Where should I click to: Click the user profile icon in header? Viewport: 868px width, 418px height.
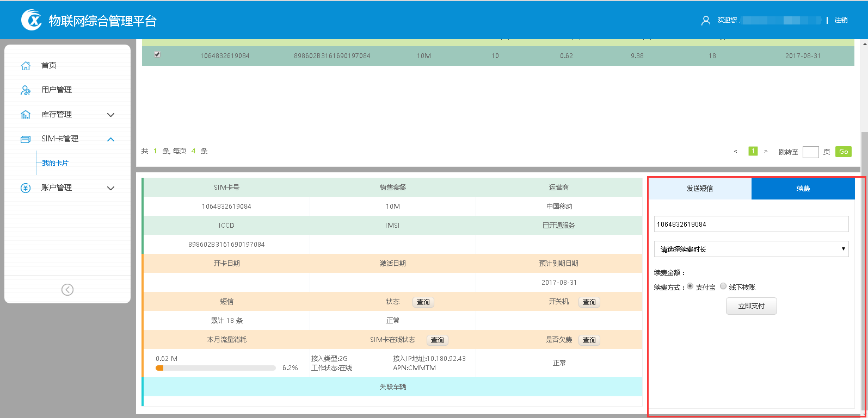706,20
